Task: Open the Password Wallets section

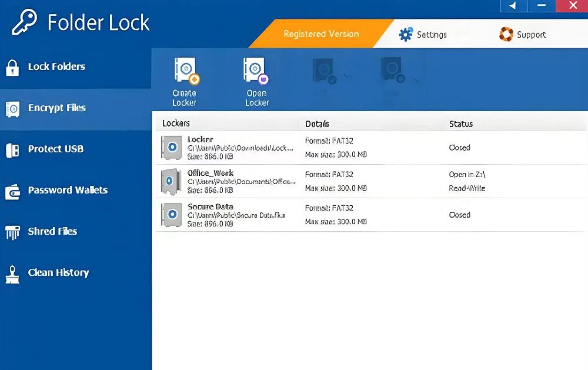Action: pos(67,191)
